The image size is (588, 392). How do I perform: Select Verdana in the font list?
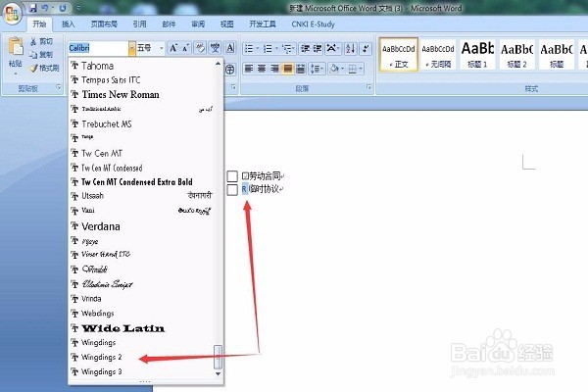pyautogui.click(x=141, y=226)
